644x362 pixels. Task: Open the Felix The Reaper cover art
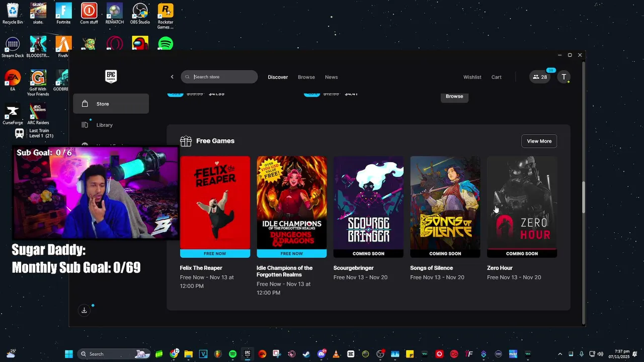pos(215,207)
